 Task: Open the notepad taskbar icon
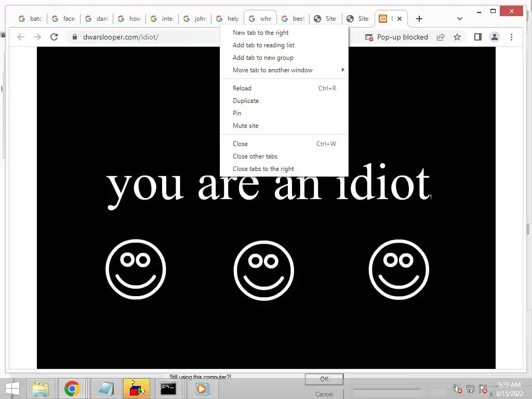point(106,389)
